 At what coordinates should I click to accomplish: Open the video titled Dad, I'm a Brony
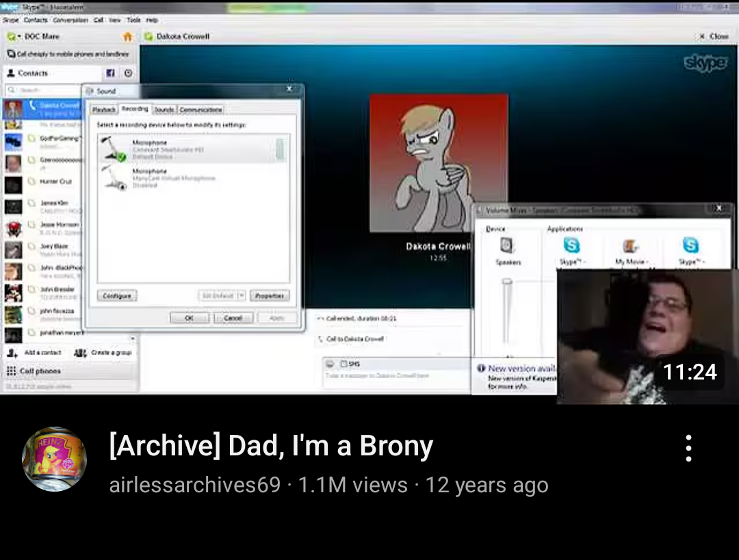pos(271,446)
